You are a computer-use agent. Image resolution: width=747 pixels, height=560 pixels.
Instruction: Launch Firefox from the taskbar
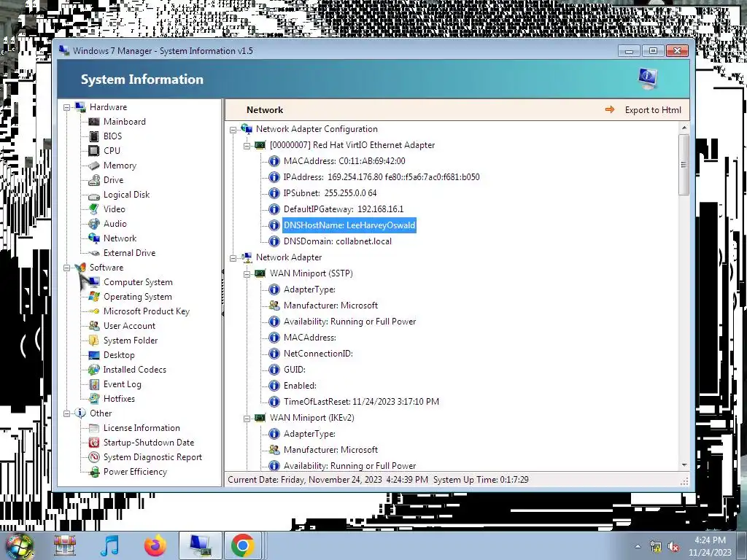(x=155, y=545)
